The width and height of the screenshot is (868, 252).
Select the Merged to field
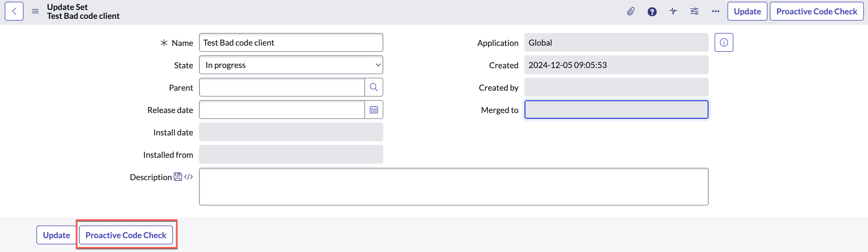coord(616,110)
